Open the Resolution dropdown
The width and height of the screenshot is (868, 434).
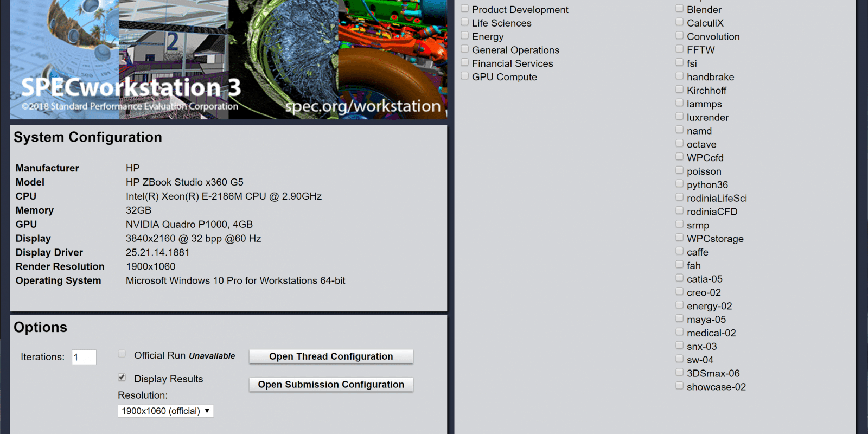click(x=165, y=411)
